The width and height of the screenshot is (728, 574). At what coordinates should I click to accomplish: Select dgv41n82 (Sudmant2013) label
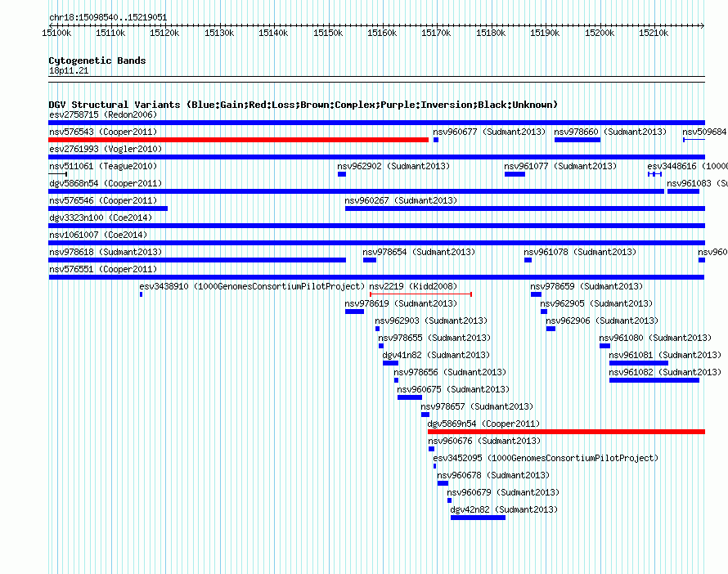click(x=436, y=355)
